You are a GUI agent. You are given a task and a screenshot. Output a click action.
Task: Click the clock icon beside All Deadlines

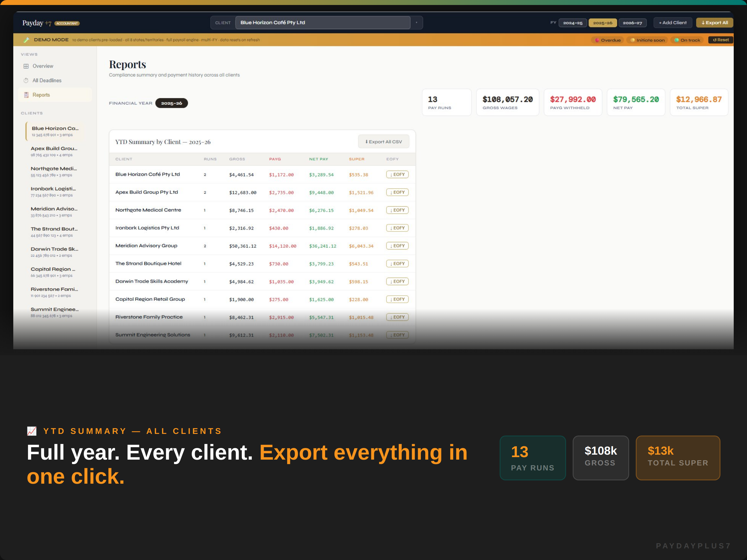point(26,80)
